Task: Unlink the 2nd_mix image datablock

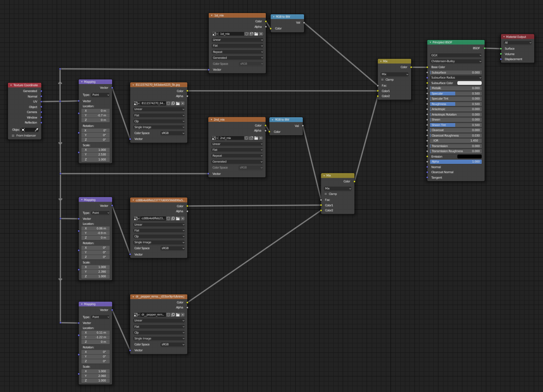Action: pos(261,138)
